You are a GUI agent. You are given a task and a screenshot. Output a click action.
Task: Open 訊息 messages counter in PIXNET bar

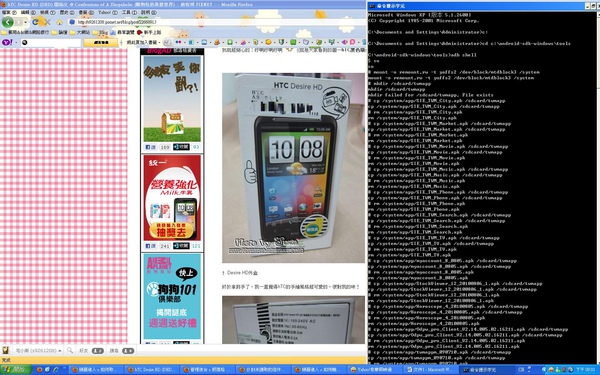(x=122, y=351)
